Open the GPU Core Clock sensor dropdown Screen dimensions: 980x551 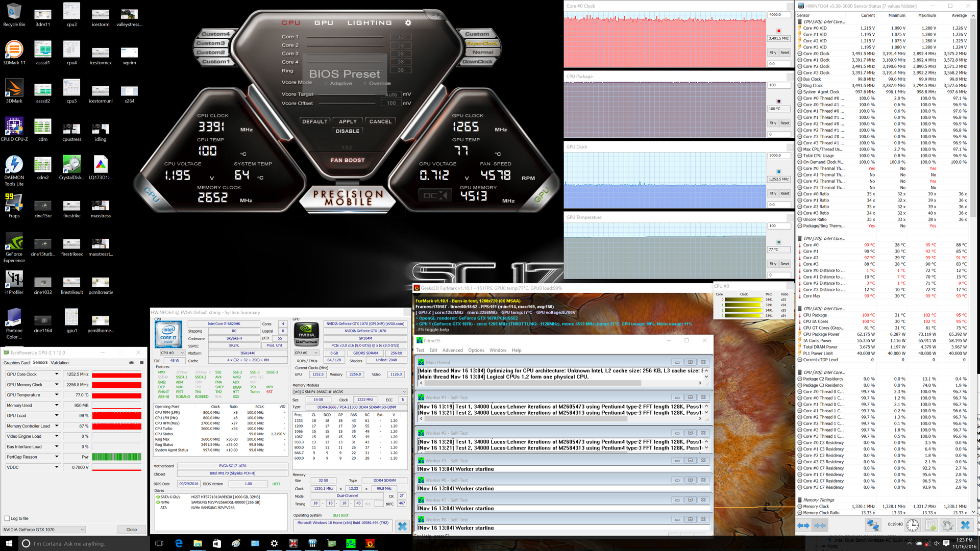(57, 374)
